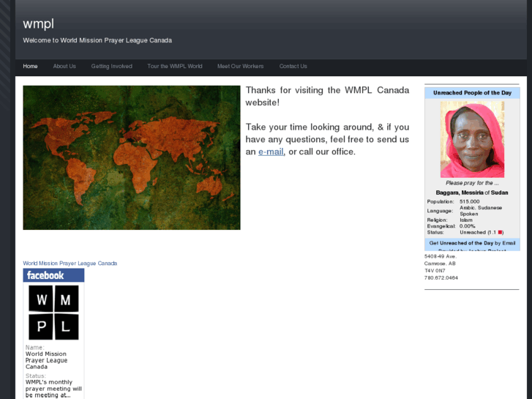Click population value 515,000
Image resolution: width=532 pixels, height=399 pixels.
(x=470, y=201)
